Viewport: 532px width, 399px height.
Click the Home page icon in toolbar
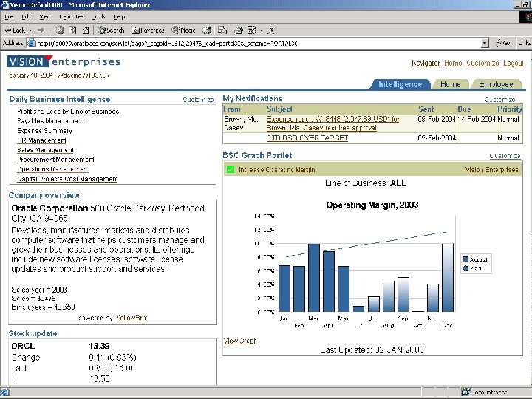(86, 30)
